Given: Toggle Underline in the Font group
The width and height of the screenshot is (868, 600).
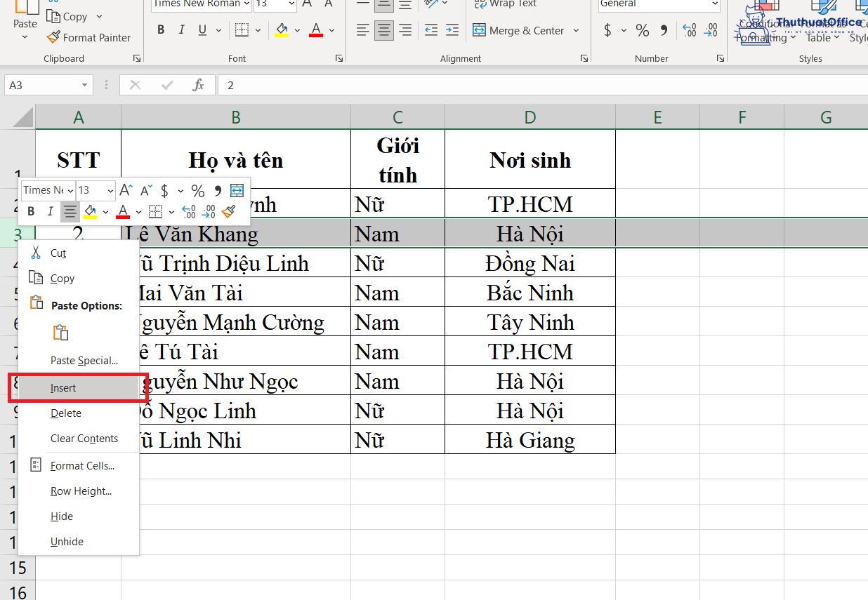Looking at the screenshot, I should tap(202, 29).
